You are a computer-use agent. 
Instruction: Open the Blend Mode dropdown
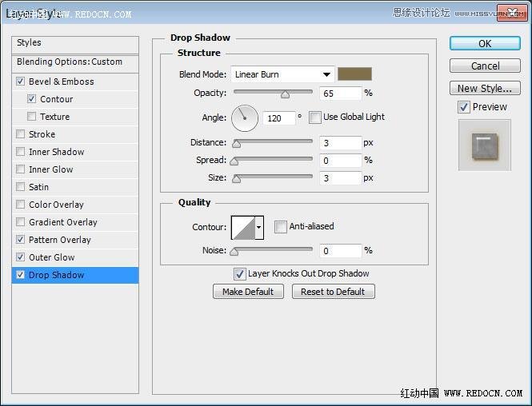(282, 74)
